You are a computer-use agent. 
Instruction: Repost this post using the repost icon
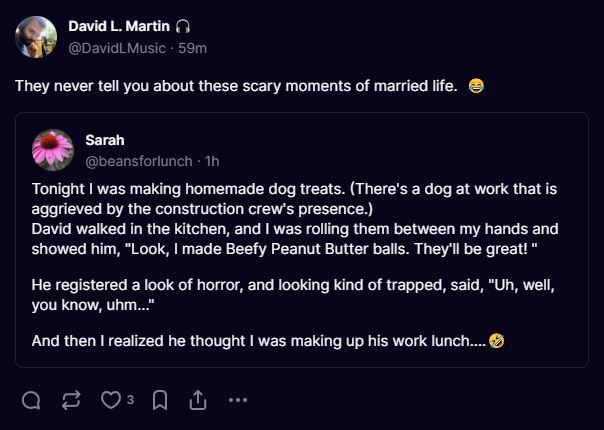pos(71,400)
